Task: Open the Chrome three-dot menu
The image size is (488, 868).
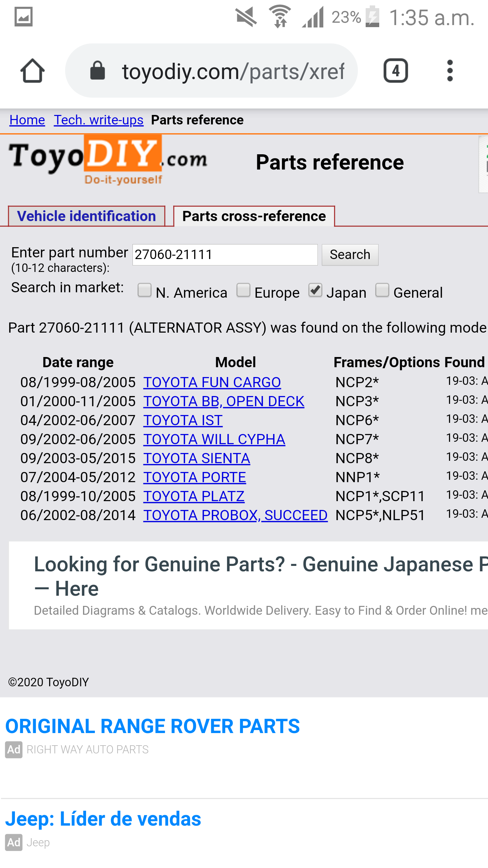Action: pos(450,71)
